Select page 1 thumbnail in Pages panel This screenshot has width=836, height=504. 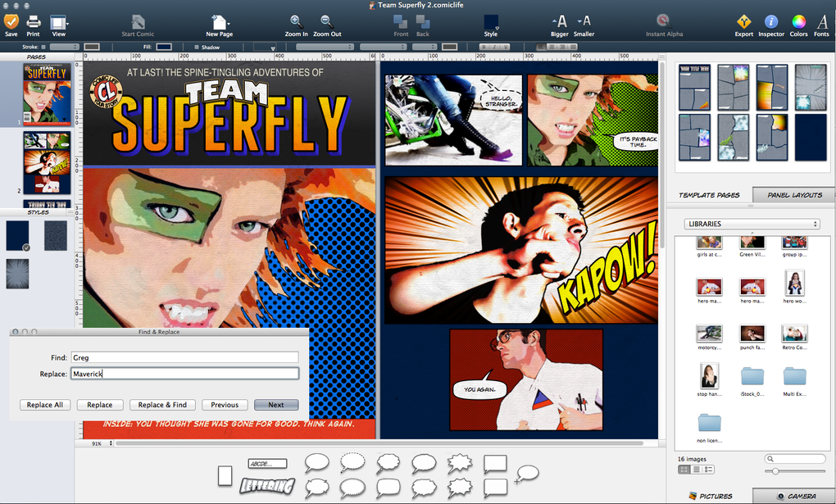pyautogui.click(x=47, y=94)
